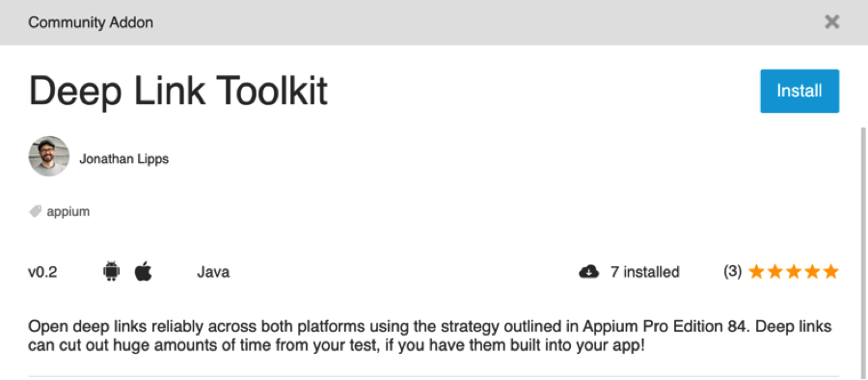Screen dimensions: 868x380
Task: Click the cloud download icon
Action: click(589, 272)
